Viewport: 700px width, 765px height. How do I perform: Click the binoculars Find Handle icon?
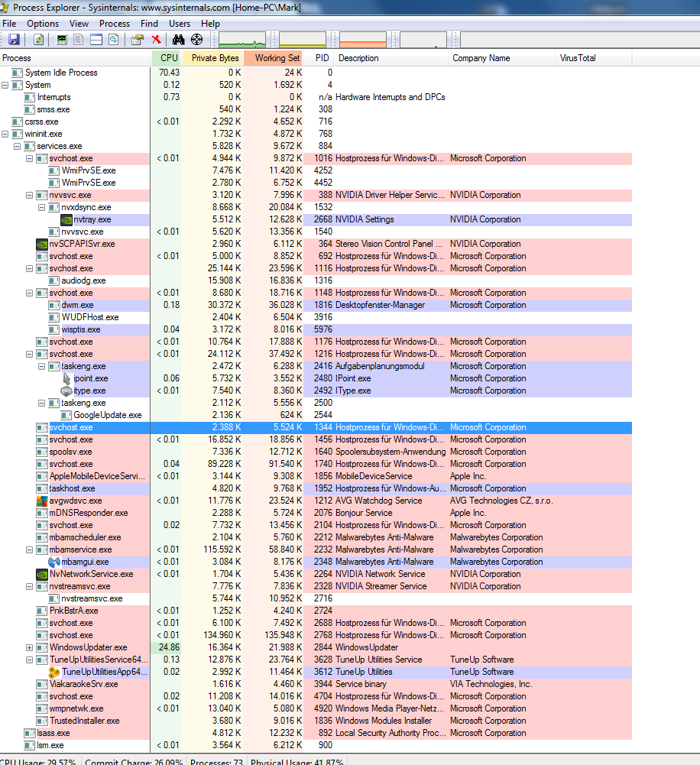pos(179,40)
